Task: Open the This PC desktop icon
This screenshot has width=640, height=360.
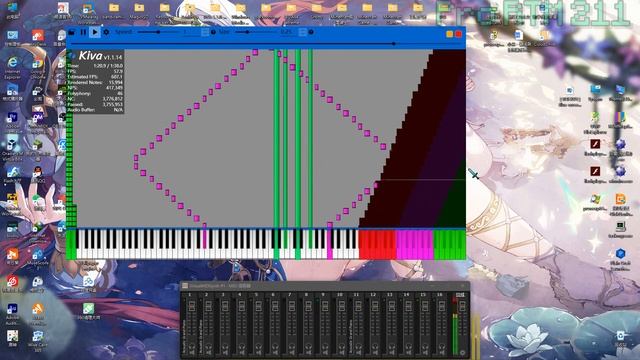Action: 13,7
